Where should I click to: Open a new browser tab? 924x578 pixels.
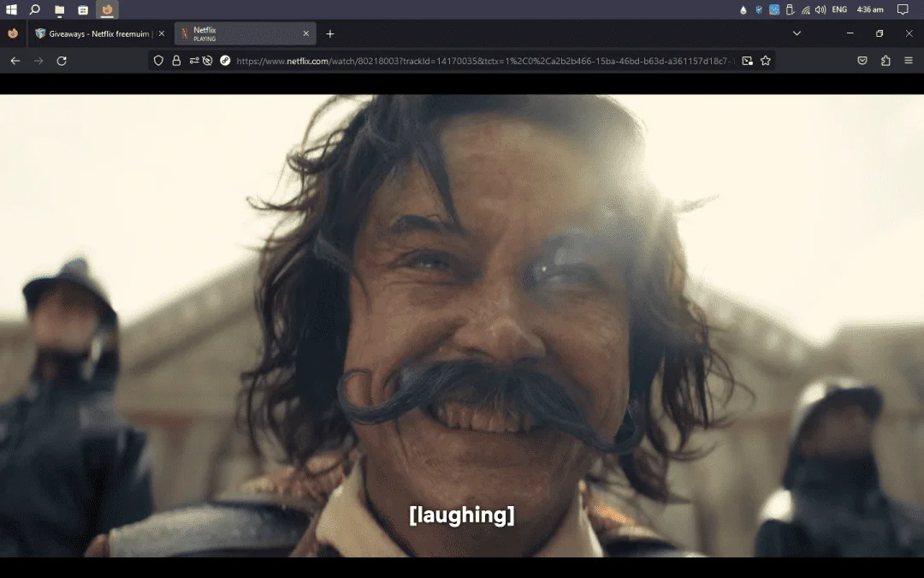pyautogui.click(x=330, y=33)
